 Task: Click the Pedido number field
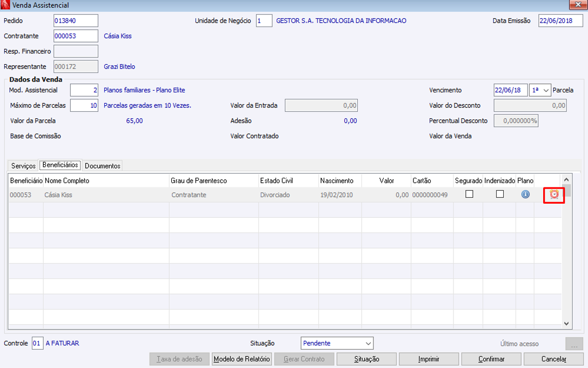point(76,21)
